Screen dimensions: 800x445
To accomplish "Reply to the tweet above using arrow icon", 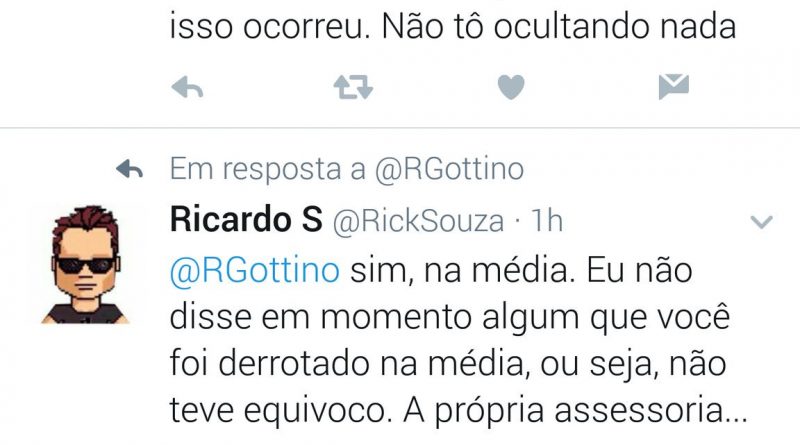I will tap(187, 87).
